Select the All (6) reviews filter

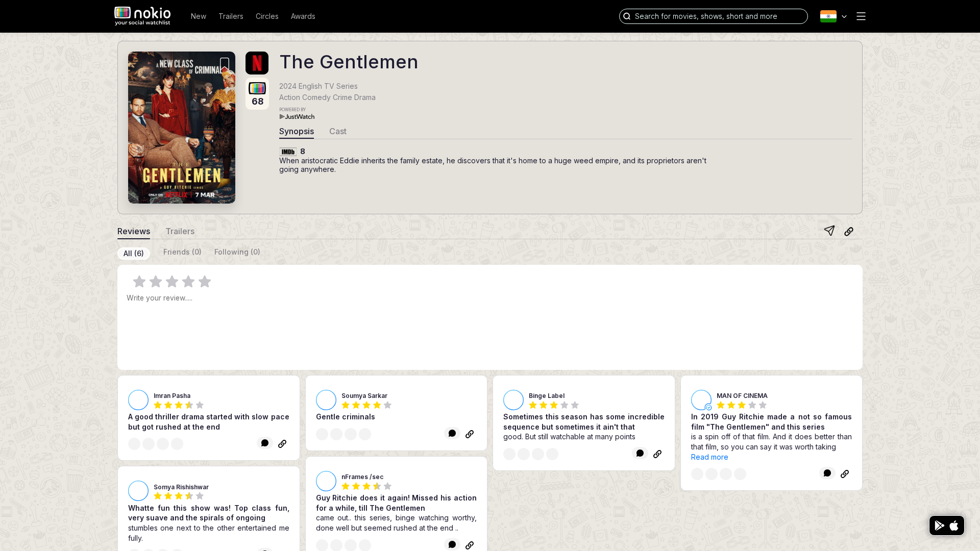[x=134, y=254]
